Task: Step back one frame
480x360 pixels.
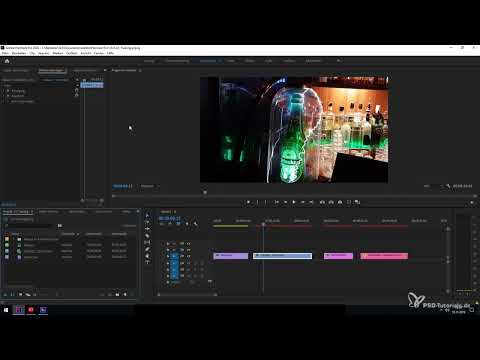Action: (x=285, y=202)
